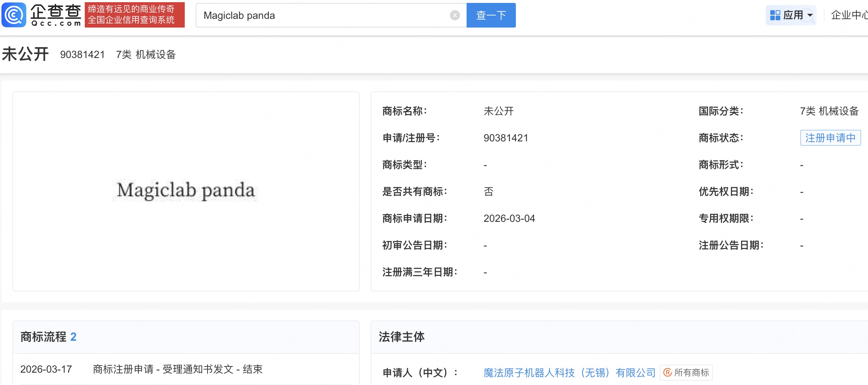Open the 法律主体 section
This screenshot has height=385, width=868.
[402, 337]
